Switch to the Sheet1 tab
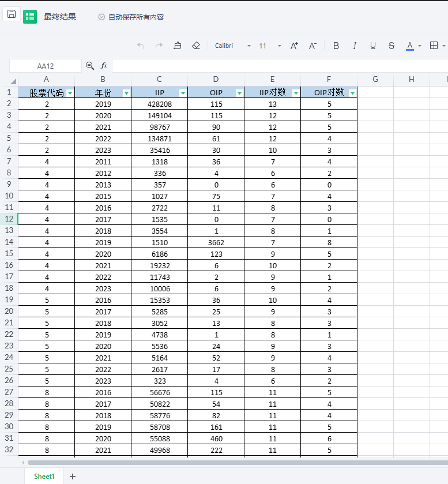The height and width of the screenshot is (484, 448). (44, 476)
